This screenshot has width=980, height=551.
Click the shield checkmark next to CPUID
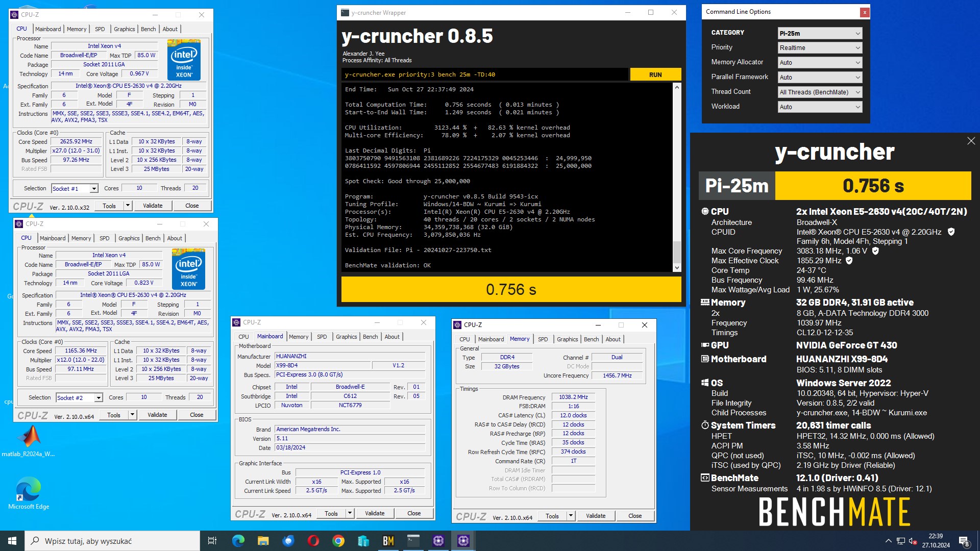(x=951, y=232)
